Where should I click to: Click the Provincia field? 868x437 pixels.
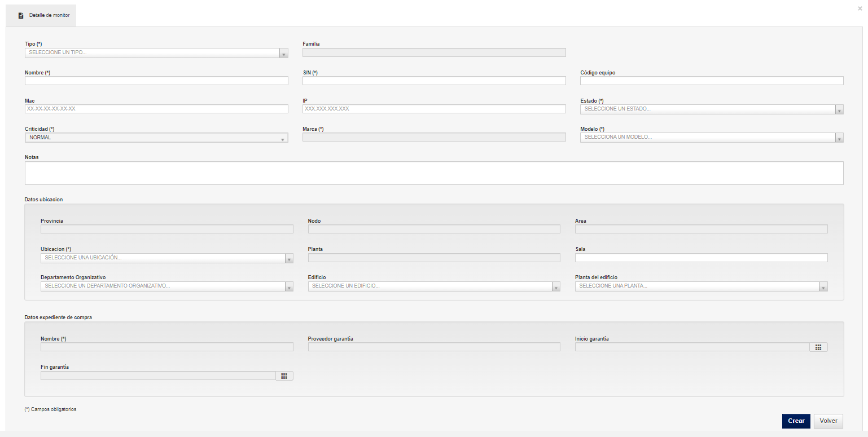click(x=167, y=229)
